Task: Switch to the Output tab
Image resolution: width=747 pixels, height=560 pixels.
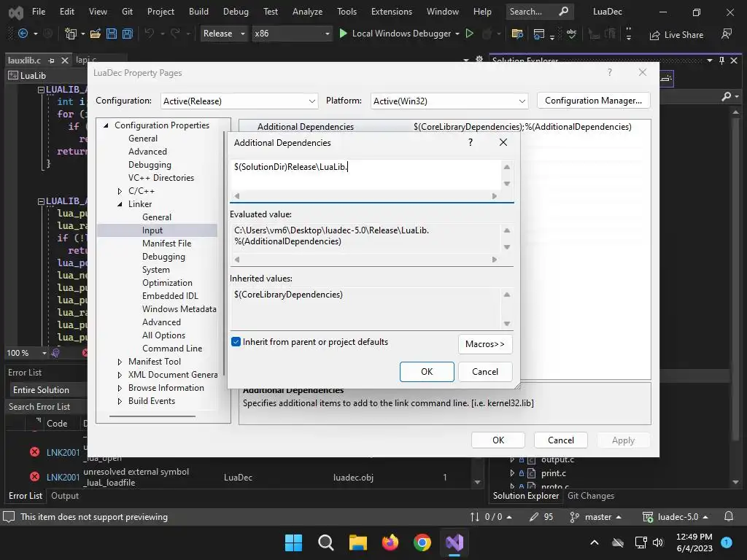Action: tap(65, 496)
